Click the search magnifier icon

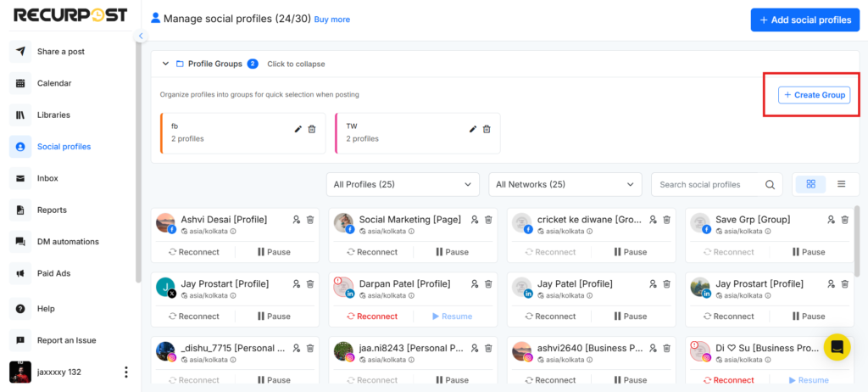(770, 185)
